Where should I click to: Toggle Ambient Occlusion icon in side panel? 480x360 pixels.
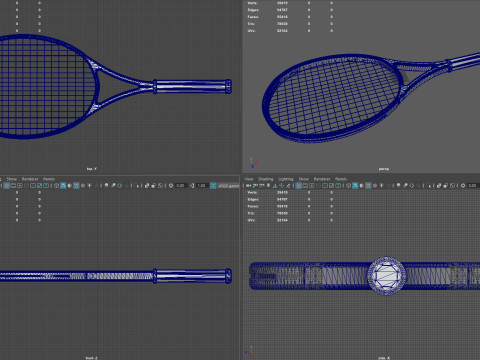398,186
